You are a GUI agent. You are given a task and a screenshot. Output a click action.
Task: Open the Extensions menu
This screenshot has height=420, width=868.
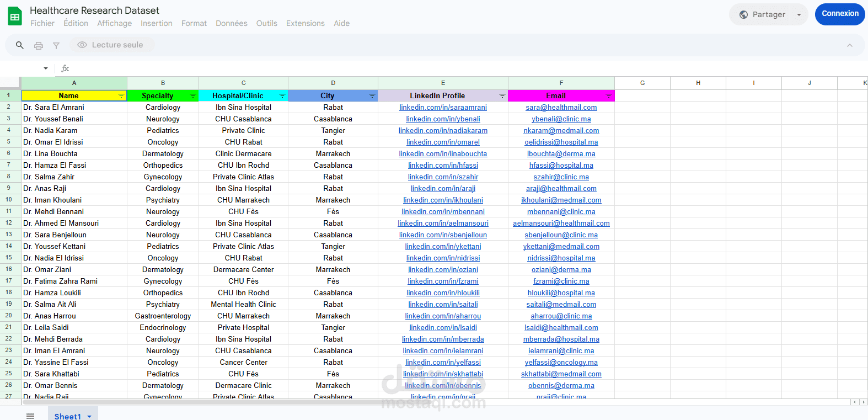coord(306,24)
